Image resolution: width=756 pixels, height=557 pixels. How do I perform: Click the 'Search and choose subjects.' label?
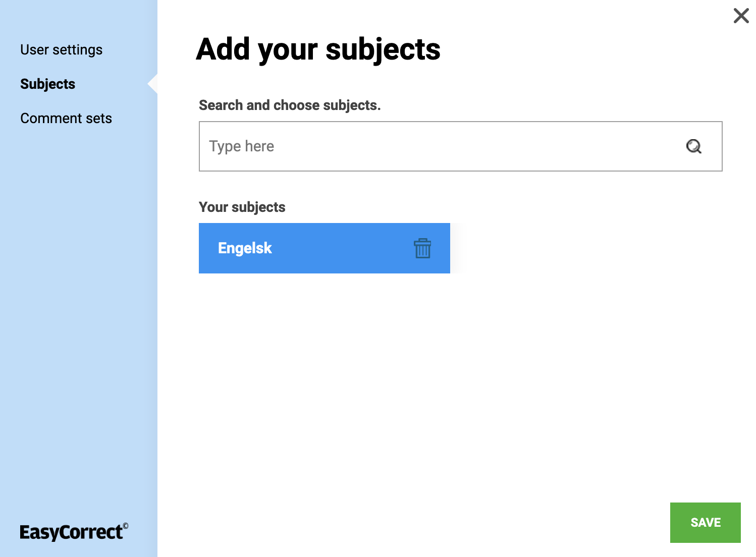pos(290,105)
